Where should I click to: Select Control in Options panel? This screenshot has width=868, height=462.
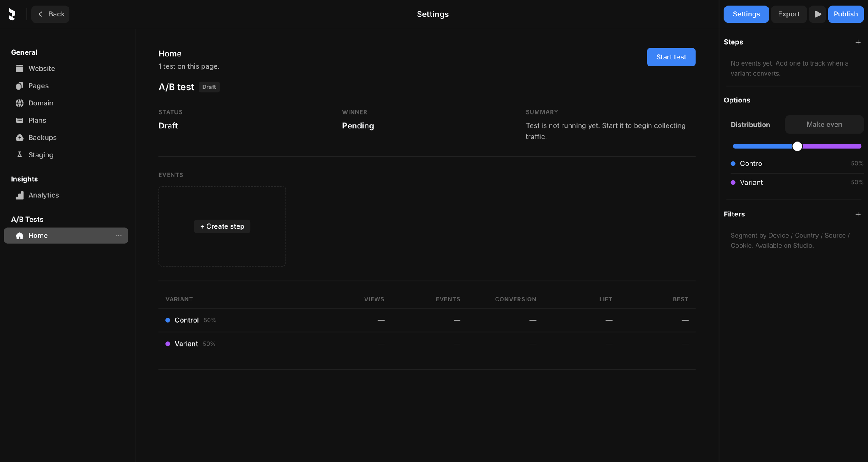[797, 164]
